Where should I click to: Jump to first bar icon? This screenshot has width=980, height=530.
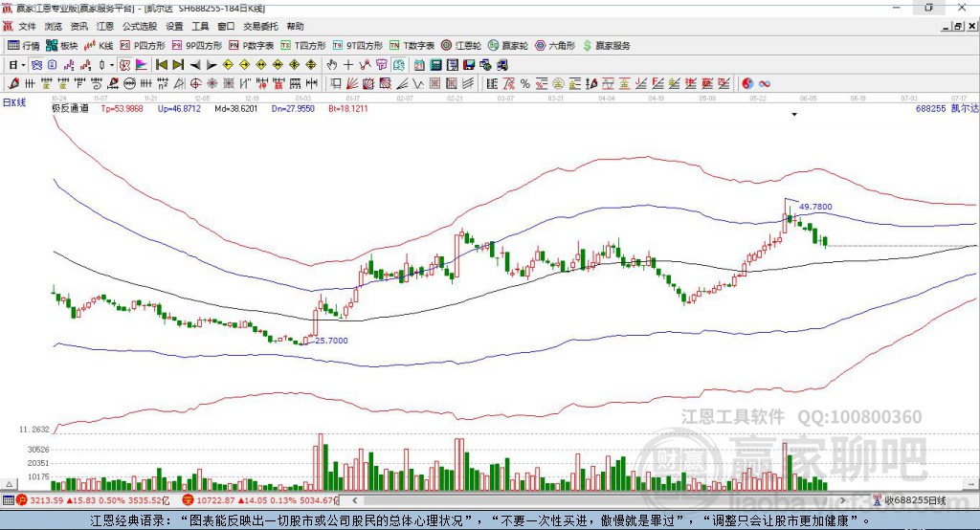coord(161,65)
